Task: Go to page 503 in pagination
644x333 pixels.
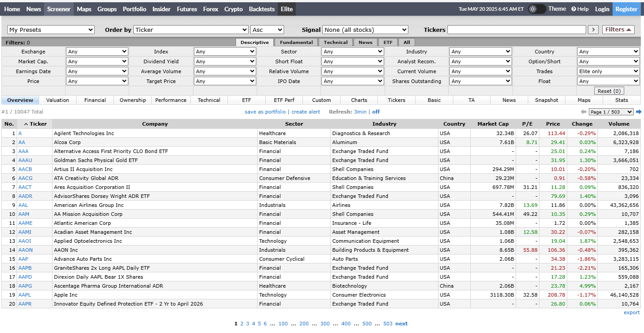Action: 388,324
